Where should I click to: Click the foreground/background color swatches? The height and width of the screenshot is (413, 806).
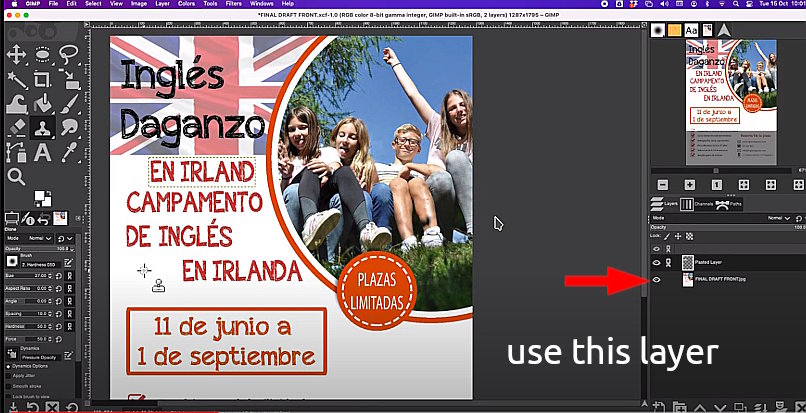[x=43, y=198]
